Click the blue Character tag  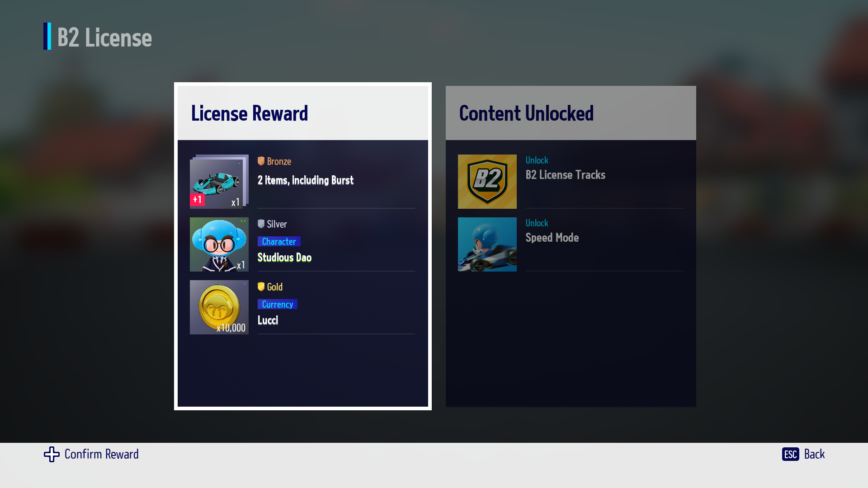coord(279,241)
